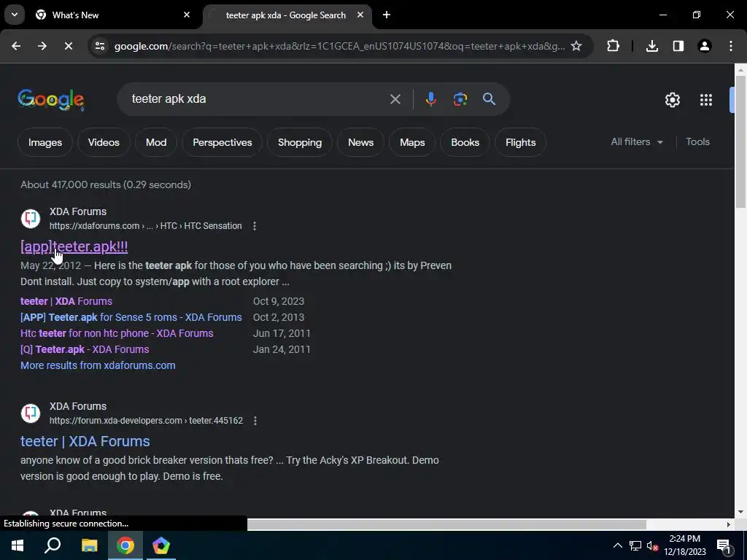Open the [app]teeter.apk!!! result
The width and height of the screenshot is (747, 560).
tap(74, 246)
